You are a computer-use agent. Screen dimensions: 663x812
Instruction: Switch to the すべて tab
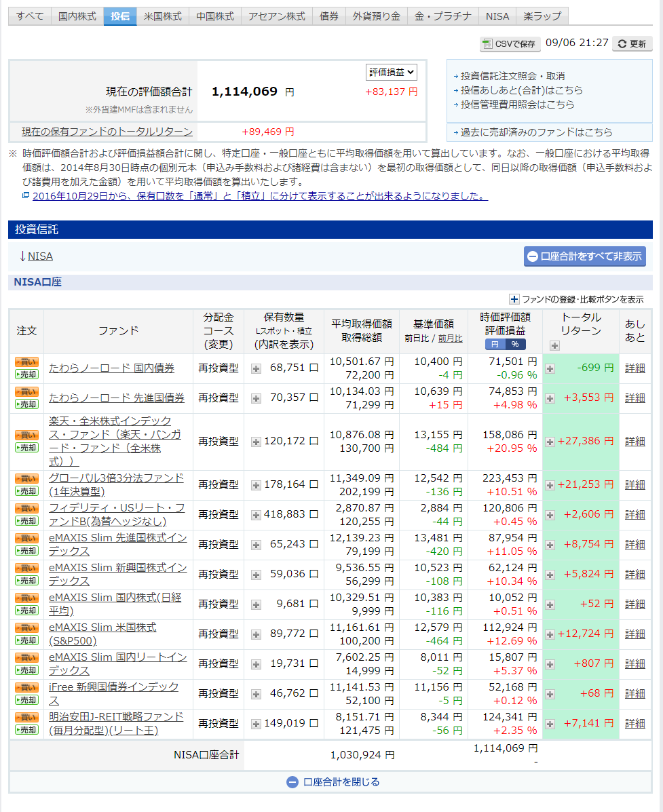30,16
